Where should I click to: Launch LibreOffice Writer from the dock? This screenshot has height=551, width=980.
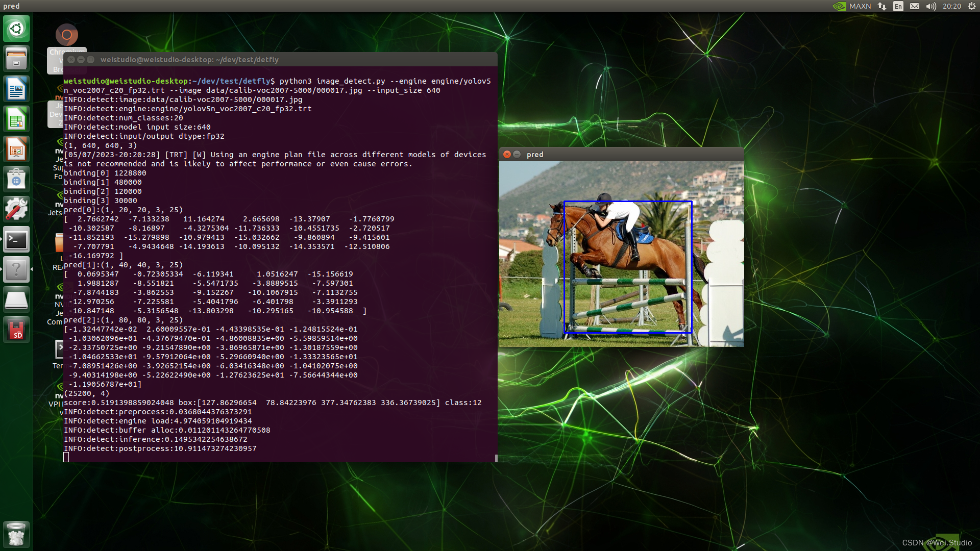coord(16,89)
